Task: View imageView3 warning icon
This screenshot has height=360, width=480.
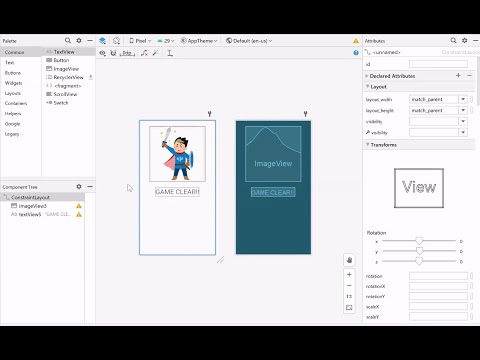Action: pyautogui.click(x=79, y=206)
